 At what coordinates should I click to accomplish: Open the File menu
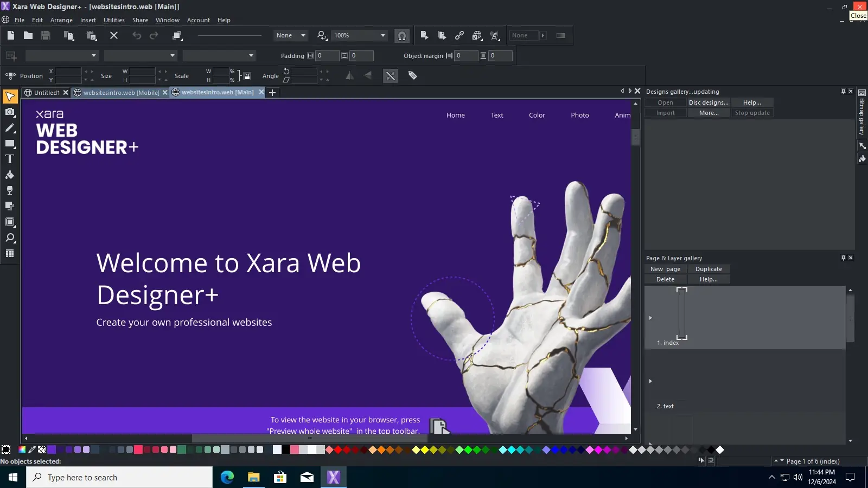coord(20,20)
